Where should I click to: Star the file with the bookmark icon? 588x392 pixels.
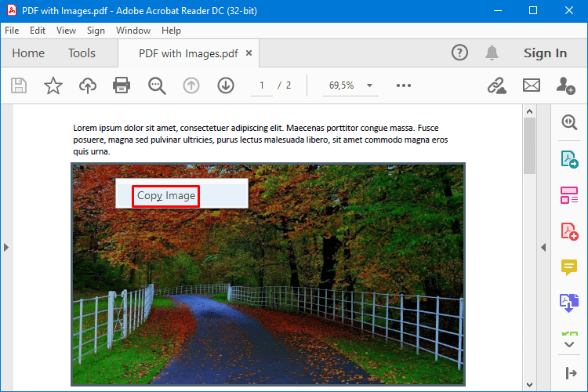(x=53, y=85)
